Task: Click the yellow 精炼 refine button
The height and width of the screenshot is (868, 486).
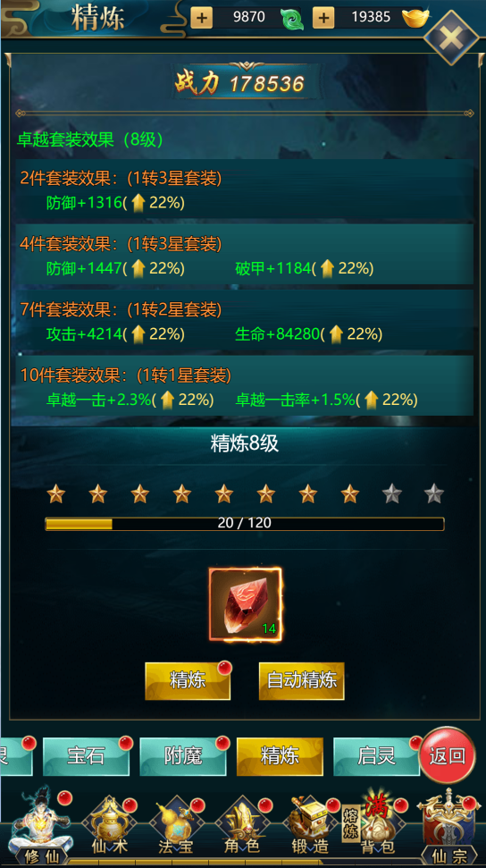Action: click(188, 681)
